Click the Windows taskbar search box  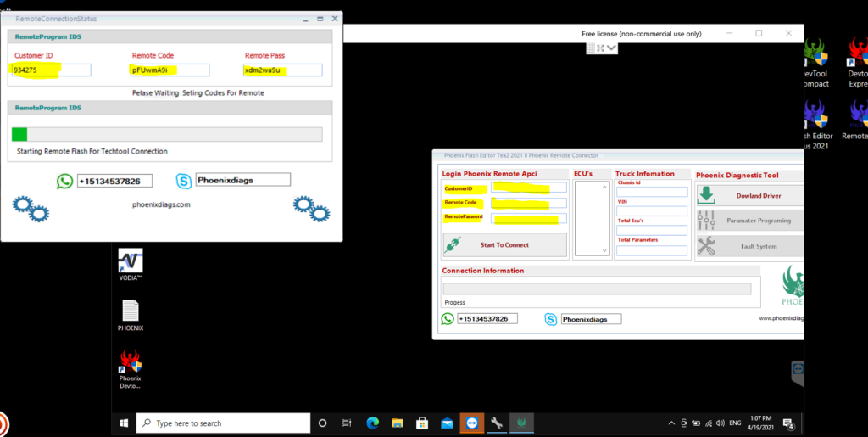(x=223, y=423)
